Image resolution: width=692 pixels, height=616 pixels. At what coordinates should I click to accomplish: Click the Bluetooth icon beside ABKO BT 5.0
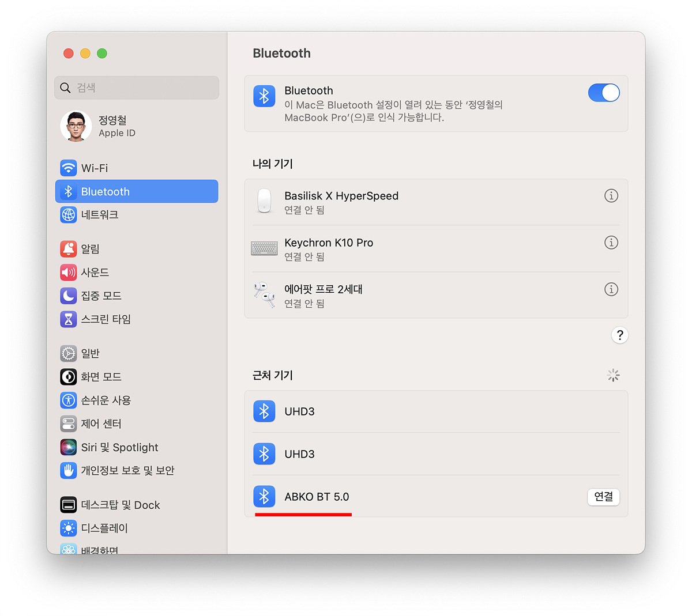tap(264, 496)
